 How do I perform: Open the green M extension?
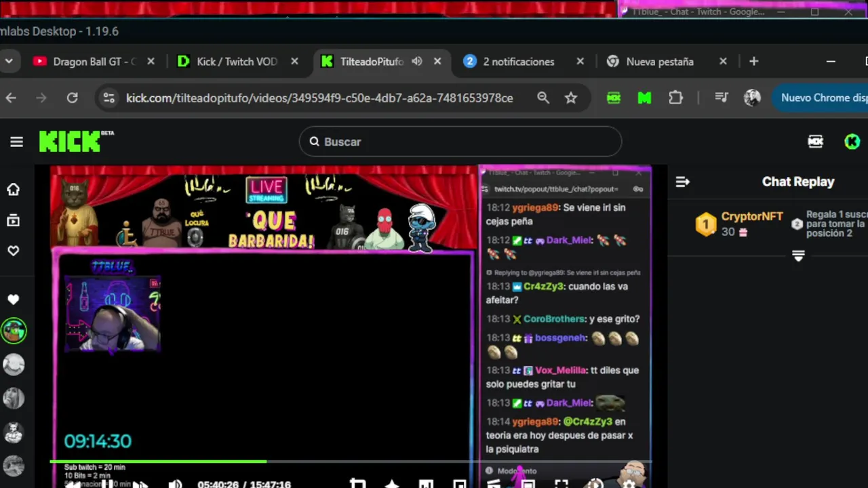(644, 98)
